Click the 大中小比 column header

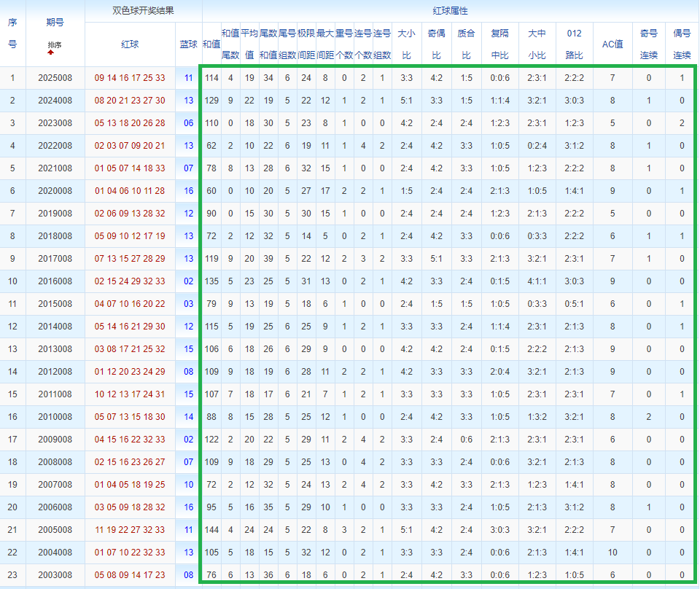537,44
